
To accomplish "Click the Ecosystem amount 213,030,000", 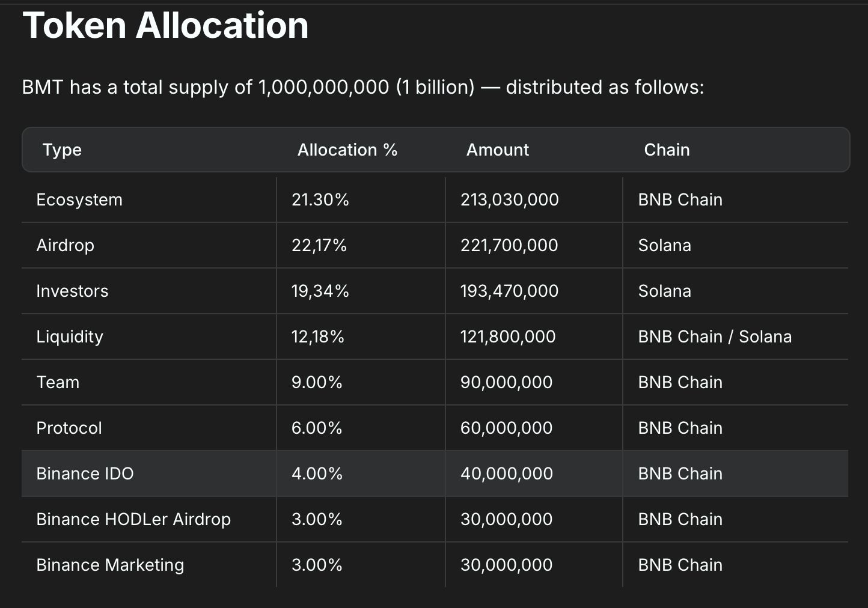I will click(x=509, y=199).
